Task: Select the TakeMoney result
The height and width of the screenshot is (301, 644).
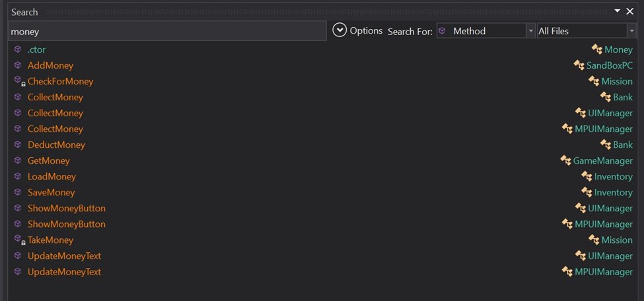Action: click(x=50, y=240)
